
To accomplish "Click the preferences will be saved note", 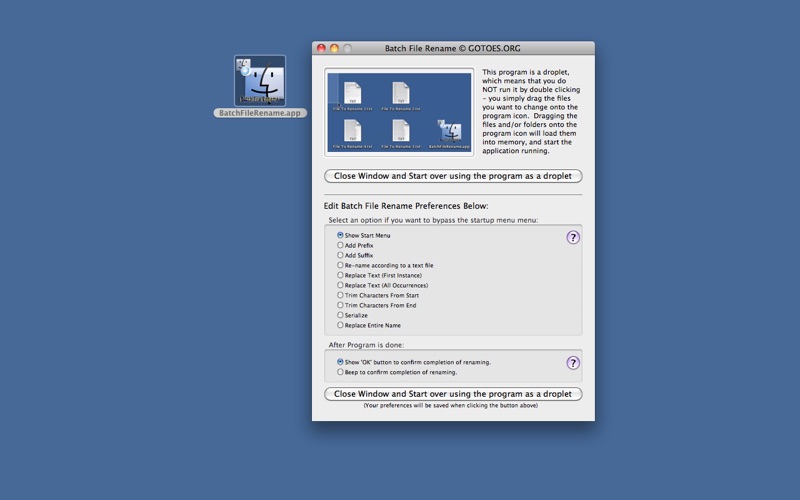I will click(451, 406).
